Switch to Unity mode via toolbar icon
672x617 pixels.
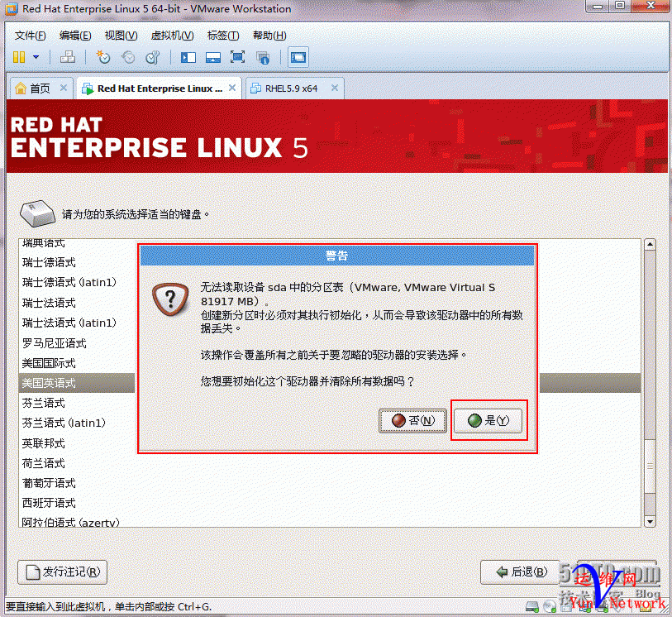tap(262, 57)
